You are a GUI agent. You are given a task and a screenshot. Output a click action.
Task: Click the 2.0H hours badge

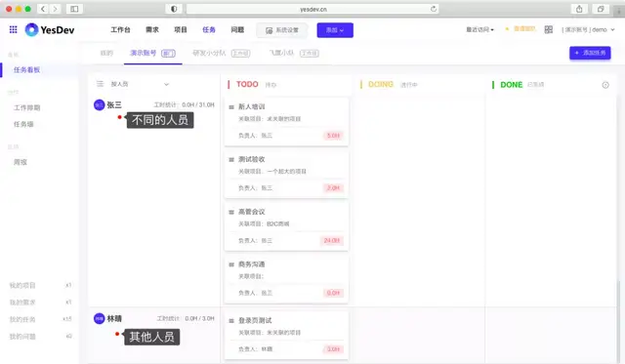coord(333,188)
